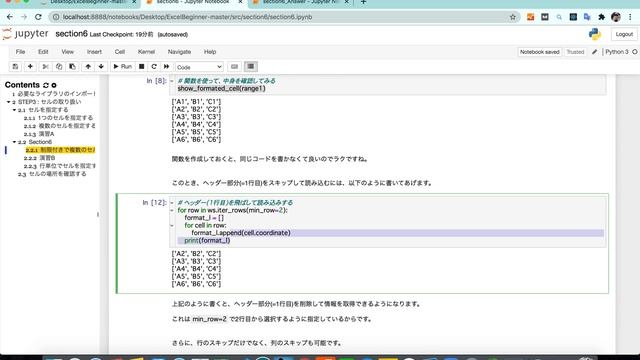Open the browser profile avatar
Image resolution: width=640 pixels, height=360 pixels.
point(616,17)
